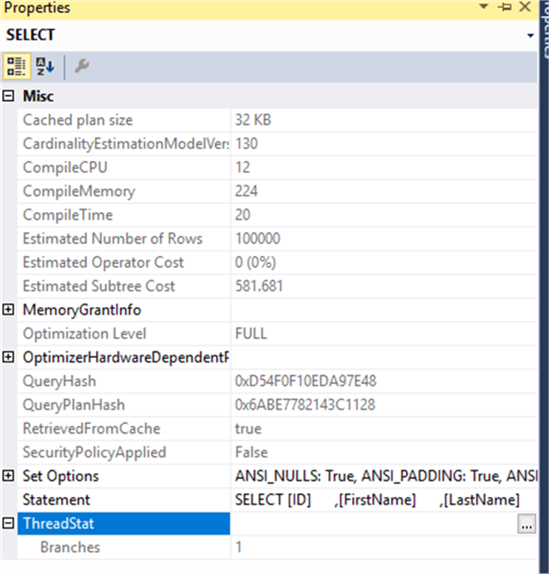This screenshot has height=574, width=549.
Task: Open the SELECT object dropdown
Action: click(x=530, y=36)
